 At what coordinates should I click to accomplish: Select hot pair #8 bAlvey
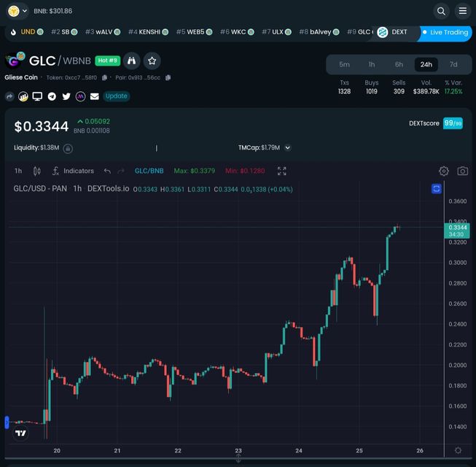(x=319, y=32)
